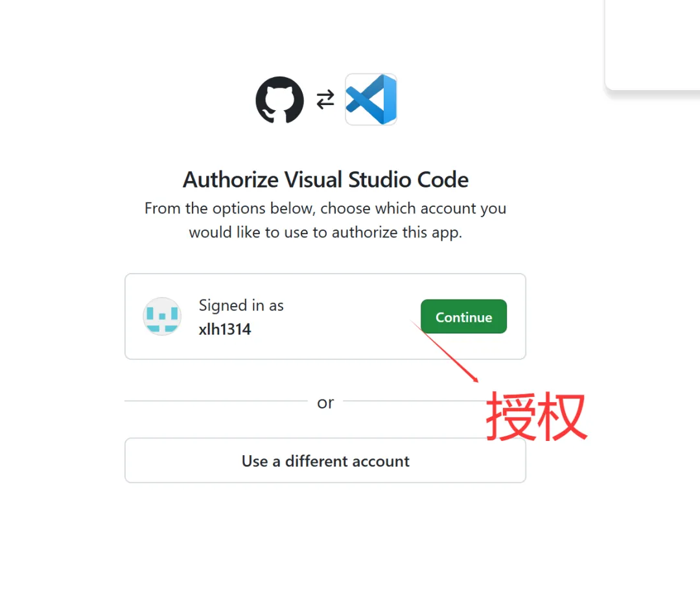Click the "Signed in as" label

coord(241,305)
